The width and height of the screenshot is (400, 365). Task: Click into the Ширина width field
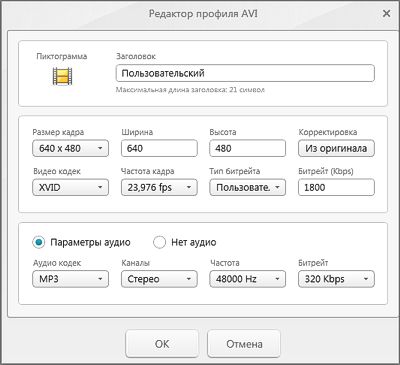click(x=159, y=148)
